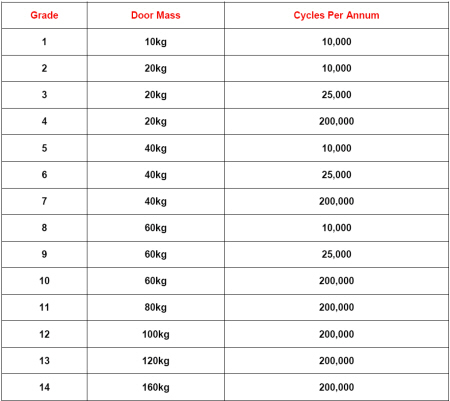Click the grade 13 cell
The height and width of the screenshot is (401, 450).
(44, 361)
